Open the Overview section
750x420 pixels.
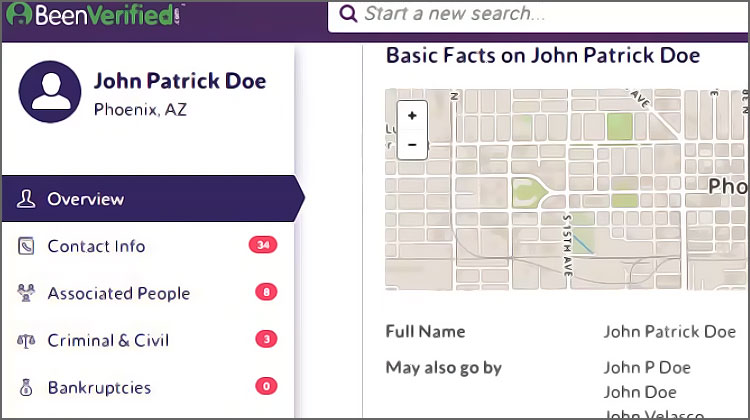click(153, 199)
